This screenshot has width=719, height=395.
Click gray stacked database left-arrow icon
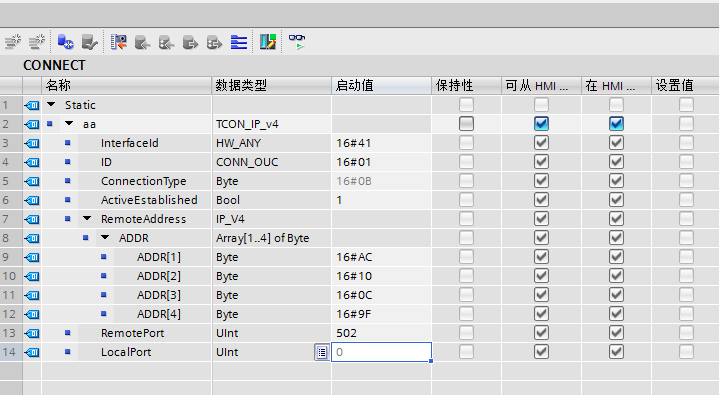tap(166, 43)
